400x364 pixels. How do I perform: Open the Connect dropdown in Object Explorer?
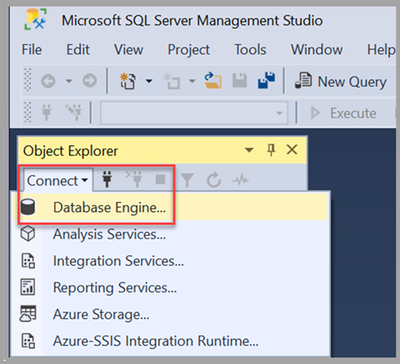57,181
